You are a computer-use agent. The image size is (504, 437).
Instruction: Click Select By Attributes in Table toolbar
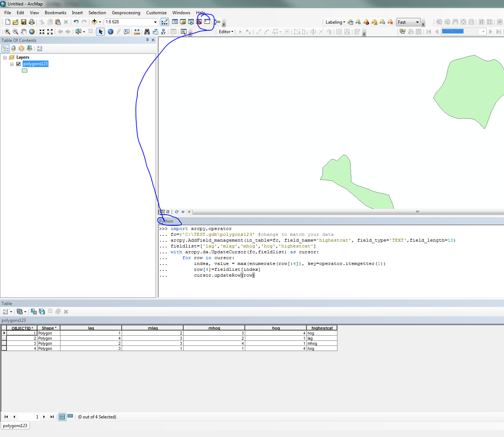coord(34,312)
